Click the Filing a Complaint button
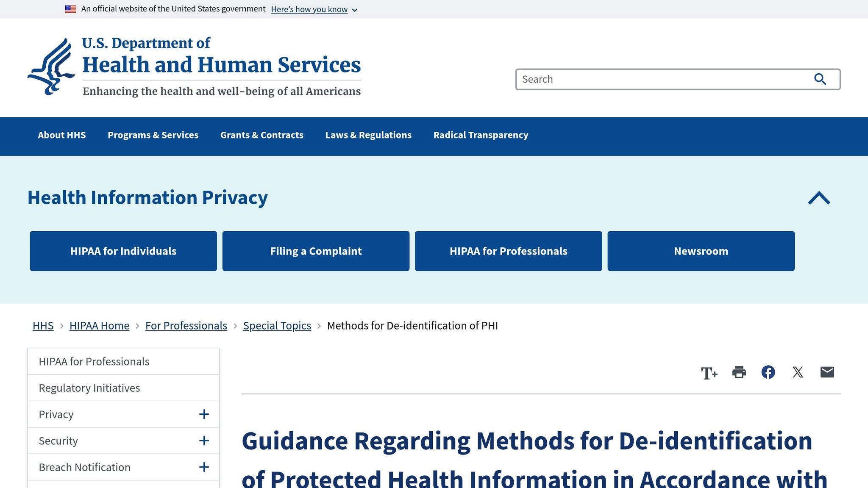 316,251
